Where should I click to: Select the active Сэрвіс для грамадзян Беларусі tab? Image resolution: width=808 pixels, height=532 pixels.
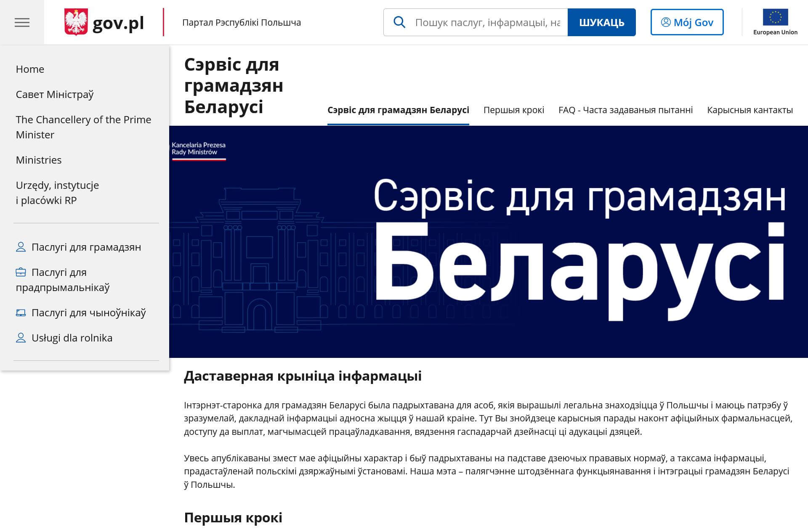[x=399, y=110]
